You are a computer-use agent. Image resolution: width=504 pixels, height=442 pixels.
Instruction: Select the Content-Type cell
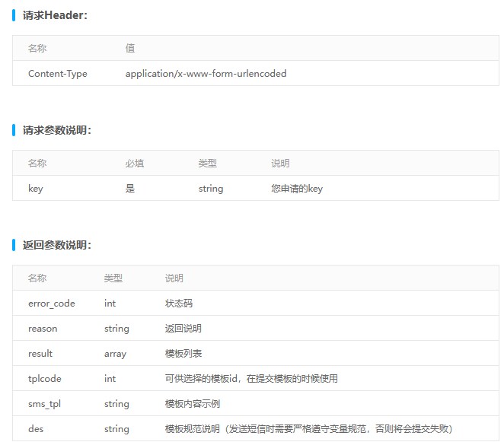coord(58,74)
